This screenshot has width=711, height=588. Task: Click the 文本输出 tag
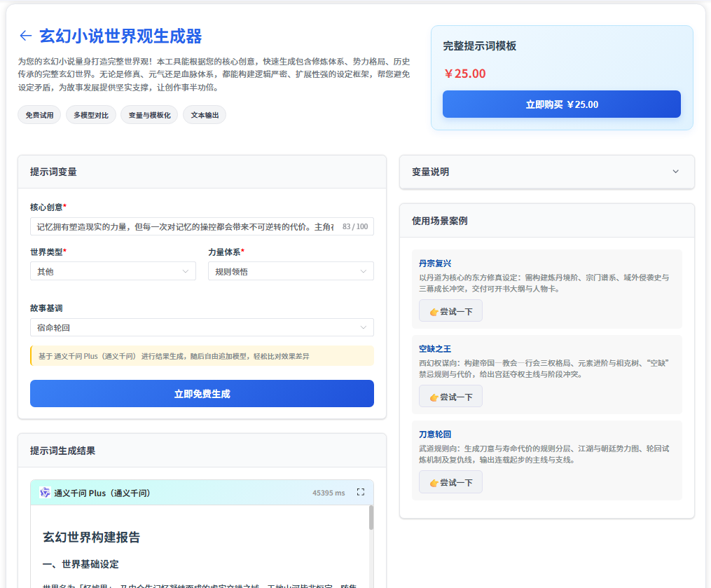pyautogui.click(x=205, y=115)
